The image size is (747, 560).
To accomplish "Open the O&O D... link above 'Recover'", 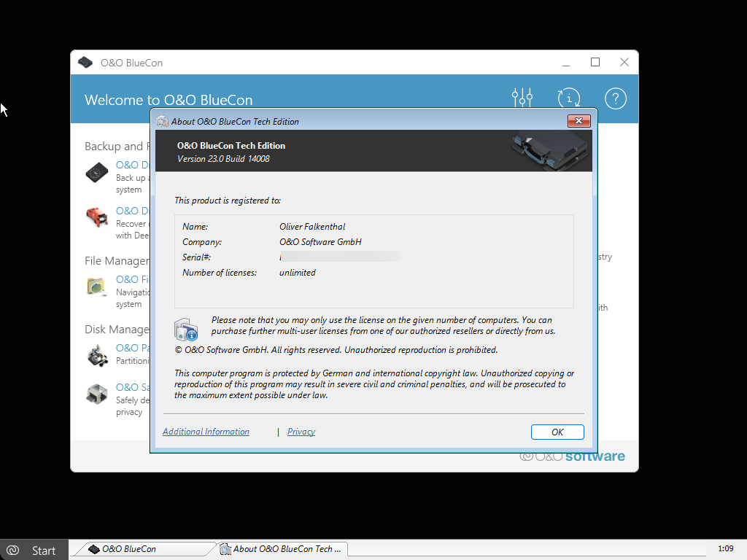I will 132,211.
